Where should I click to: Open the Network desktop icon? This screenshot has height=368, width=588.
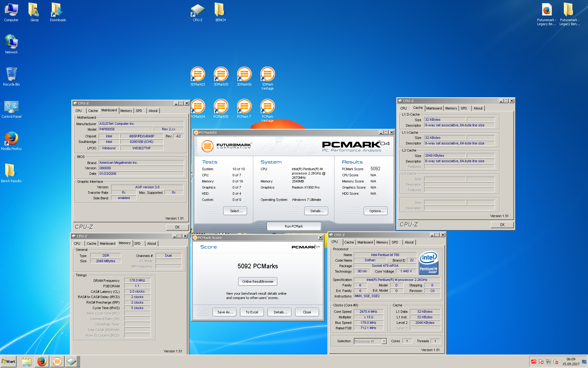tap(11, 44)
